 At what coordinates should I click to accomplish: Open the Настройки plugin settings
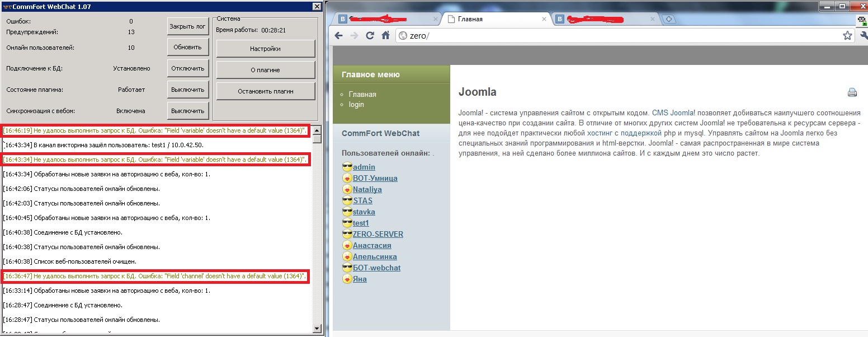pos(265,49)
